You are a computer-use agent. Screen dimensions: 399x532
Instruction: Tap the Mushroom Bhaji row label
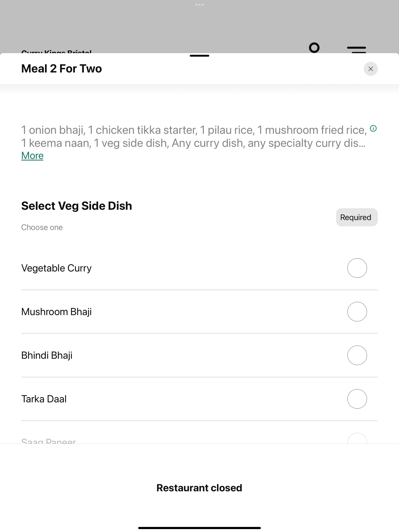click(56, 312)
